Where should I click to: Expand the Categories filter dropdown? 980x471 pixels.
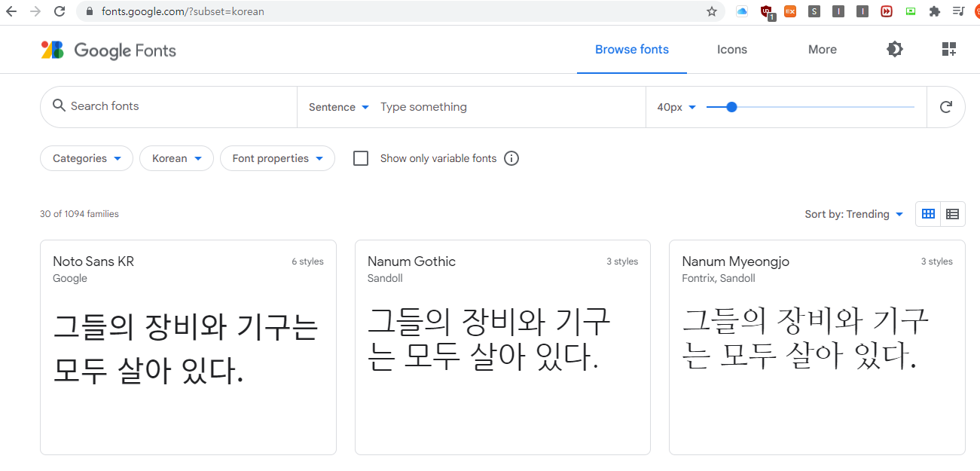(87, 158)
